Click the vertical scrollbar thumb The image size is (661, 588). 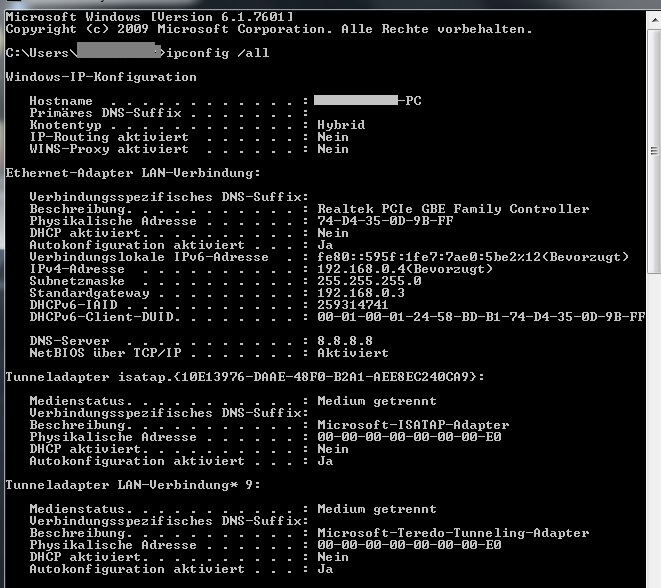[x=654, y=150]
